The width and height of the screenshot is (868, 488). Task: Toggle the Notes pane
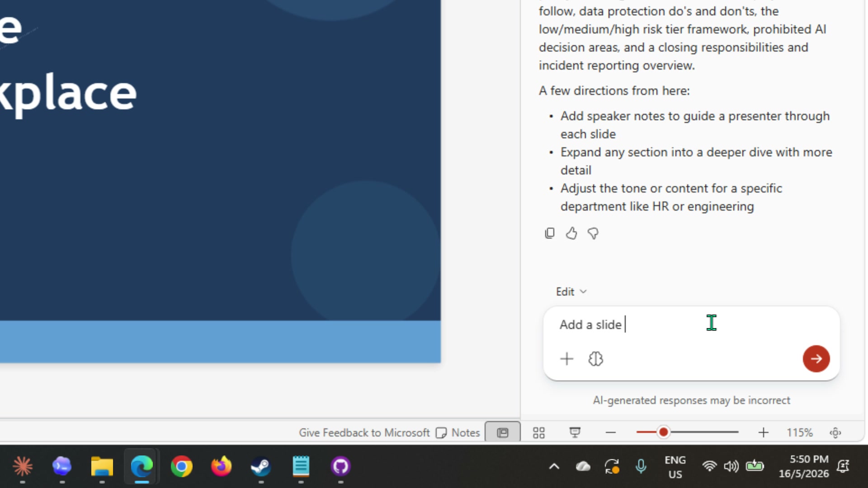[458, 432]
